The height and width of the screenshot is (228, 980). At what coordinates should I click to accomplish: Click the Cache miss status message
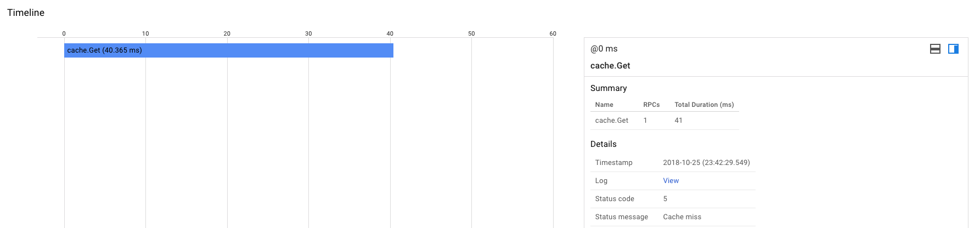pos(682,217)
